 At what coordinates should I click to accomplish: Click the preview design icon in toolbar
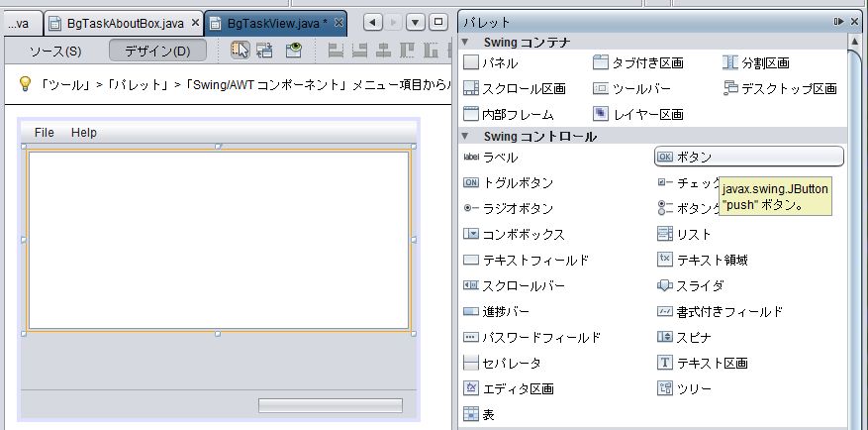294,50
